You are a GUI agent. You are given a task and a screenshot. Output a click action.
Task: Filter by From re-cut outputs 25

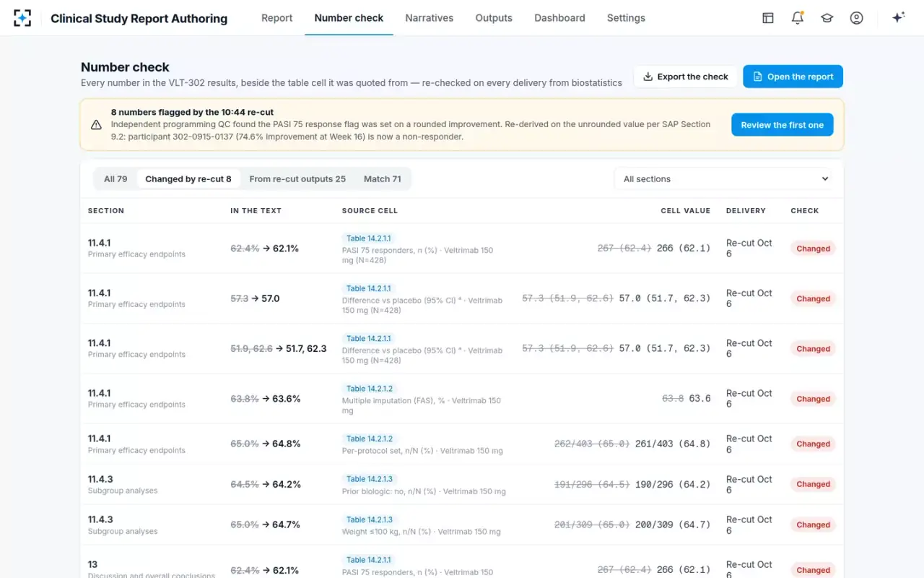coord(297,179)
